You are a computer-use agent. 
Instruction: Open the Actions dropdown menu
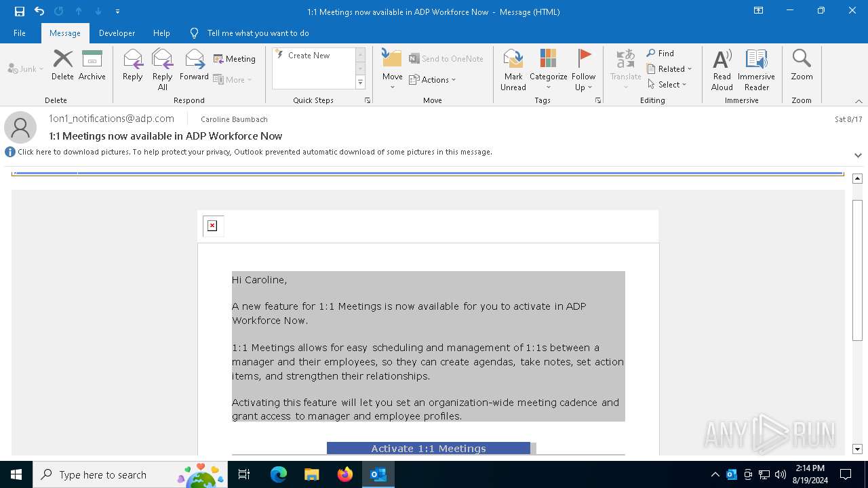[x=433, y=80]
